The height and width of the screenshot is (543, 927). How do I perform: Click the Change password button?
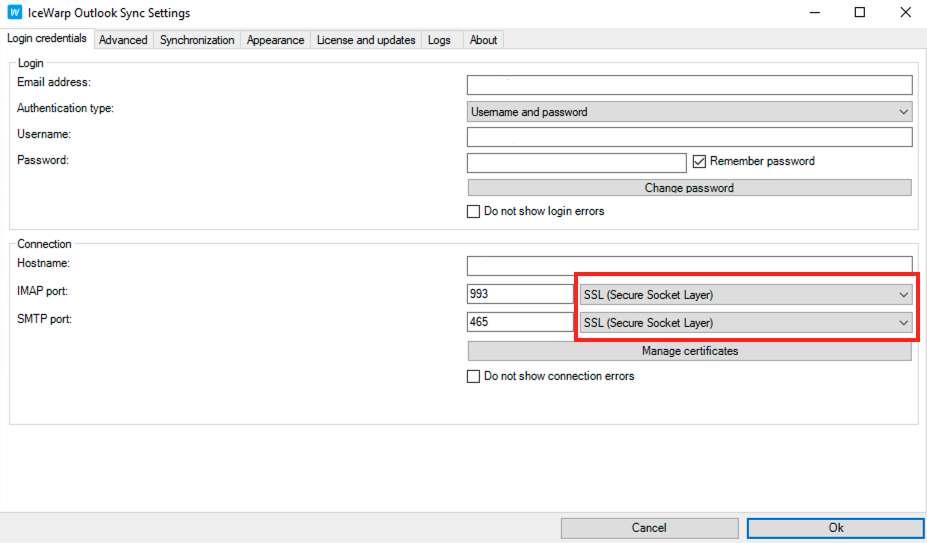689,188
